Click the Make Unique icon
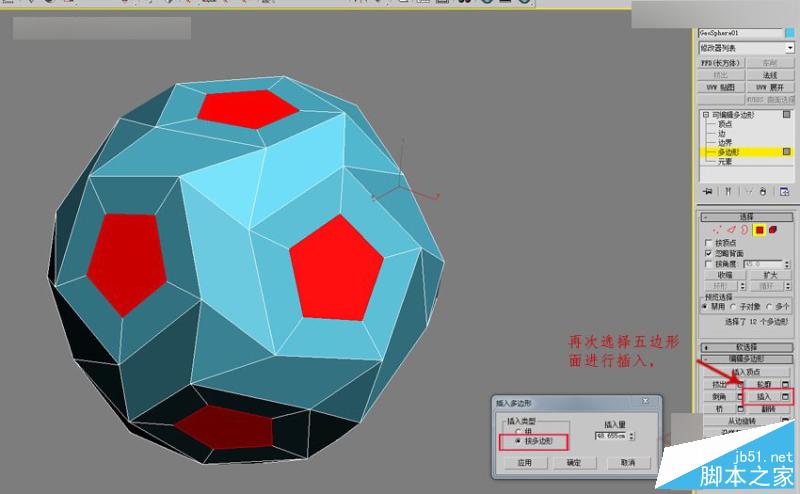 tap(748, 191)
